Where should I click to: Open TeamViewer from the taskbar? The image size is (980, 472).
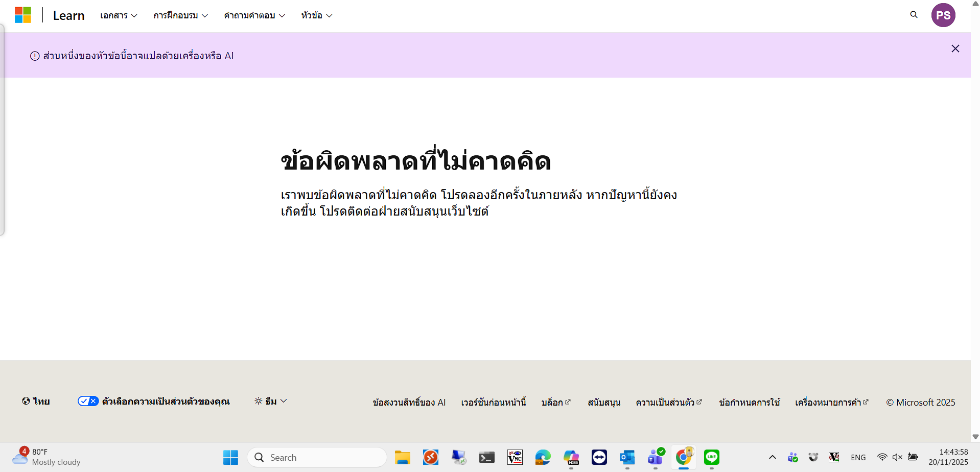point(599,458)
